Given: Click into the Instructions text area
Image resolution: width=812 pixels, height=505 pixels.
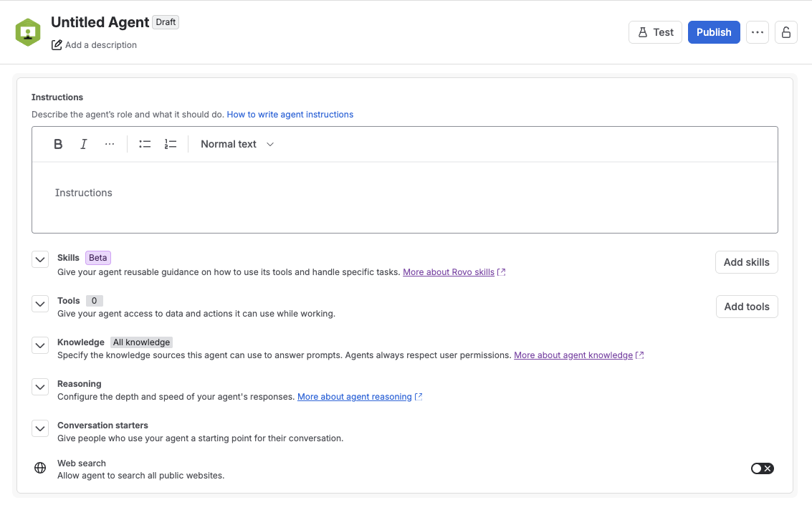Looking at the screenshot, I should [x=405, y=198].
